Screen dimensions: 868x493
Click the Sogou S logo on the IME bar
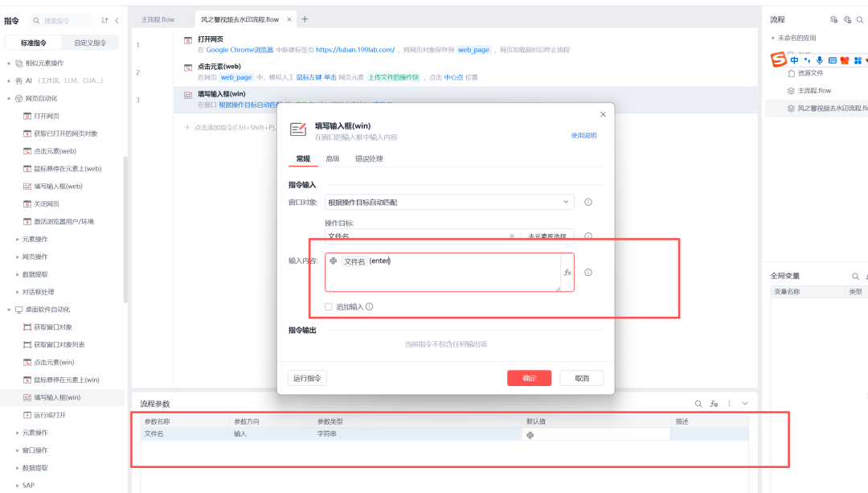point(778,60)
